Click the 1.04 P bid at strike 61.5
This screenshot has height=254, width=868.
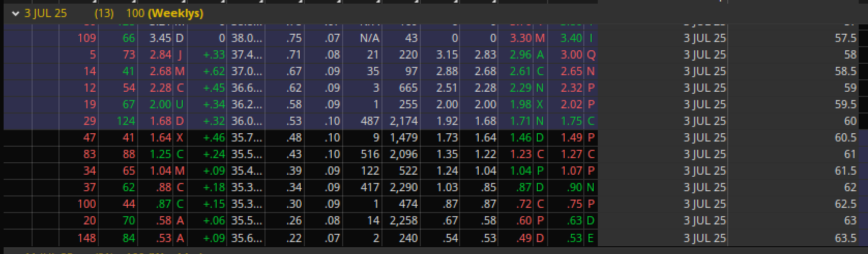pos(522,171)
